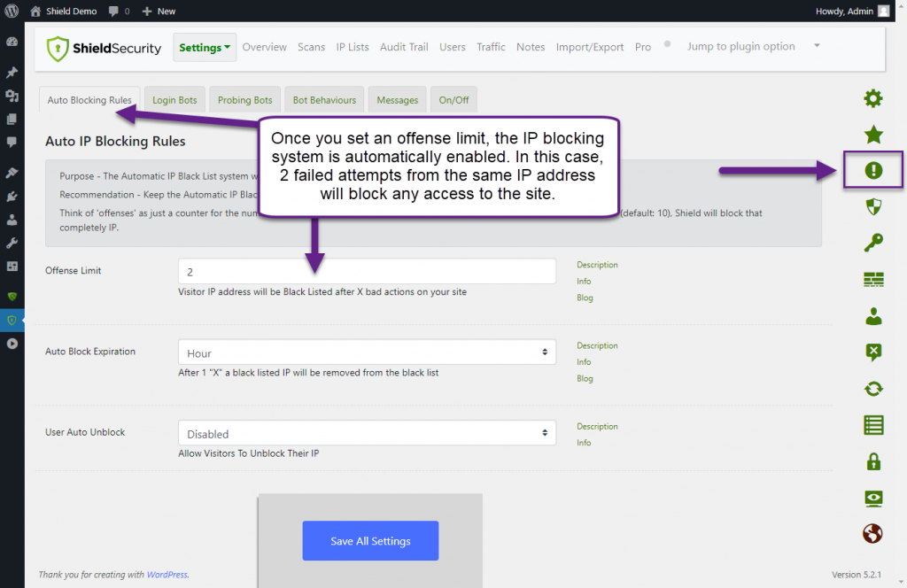Click the user silhouette icon in right sidebar
The image size is (907, 588).
(873, 316)
